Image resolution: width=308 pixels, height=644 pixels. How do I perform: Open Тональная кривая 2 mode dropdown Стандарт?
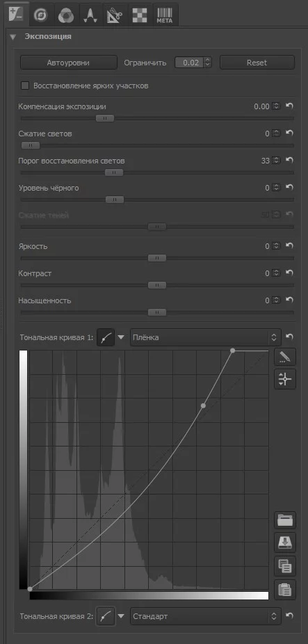point(205,616)
